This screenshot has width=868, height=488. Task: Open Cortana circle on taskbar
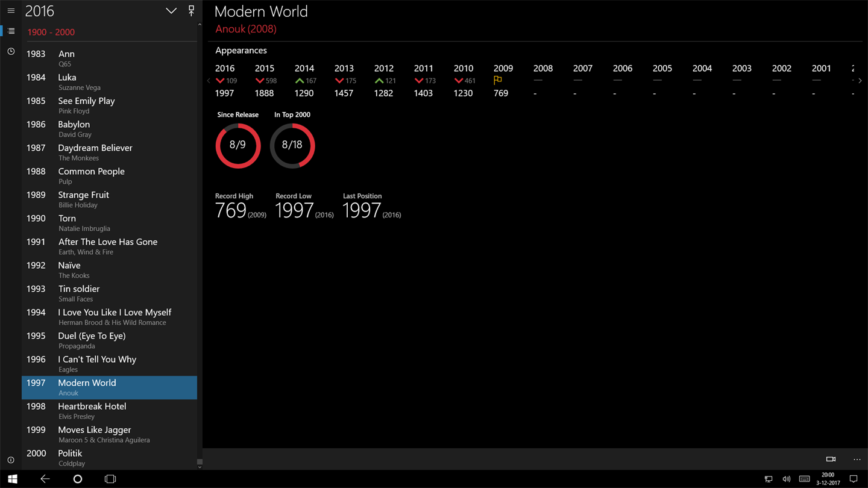[x=77, y=479]
